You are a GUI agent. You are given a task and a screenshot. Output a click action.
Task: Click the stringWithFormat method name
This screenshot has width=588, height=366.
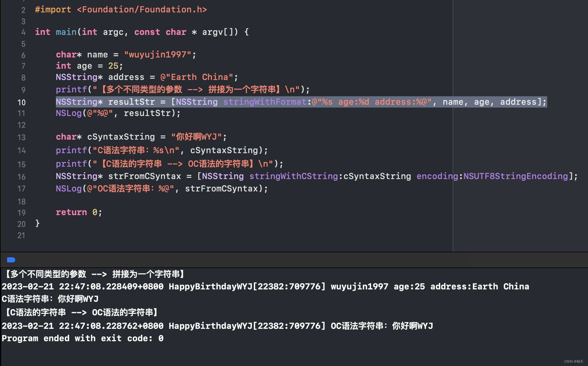265,102
